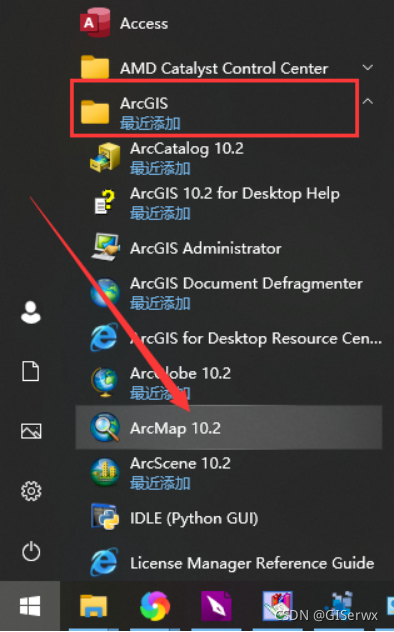Open ArcGIS 10.2 for Desktop Help label
The height and width of the screenshot is (632, 394).
[x=234, y=193]
